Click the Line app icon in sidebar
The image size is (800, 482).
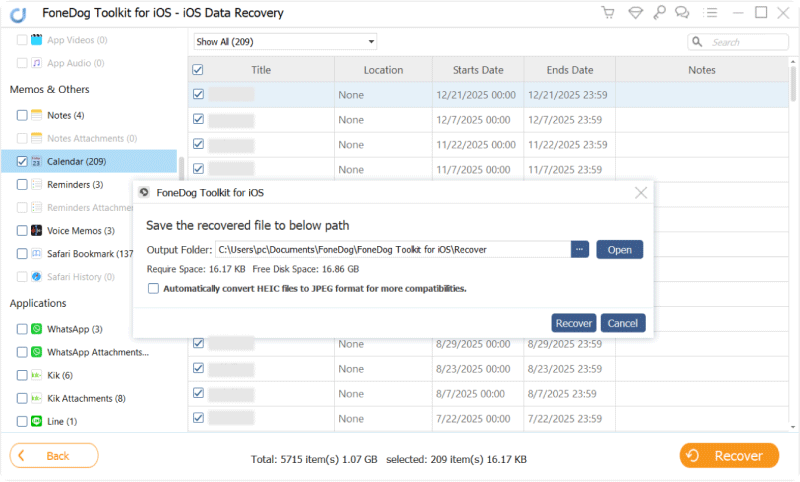[37, 421]
